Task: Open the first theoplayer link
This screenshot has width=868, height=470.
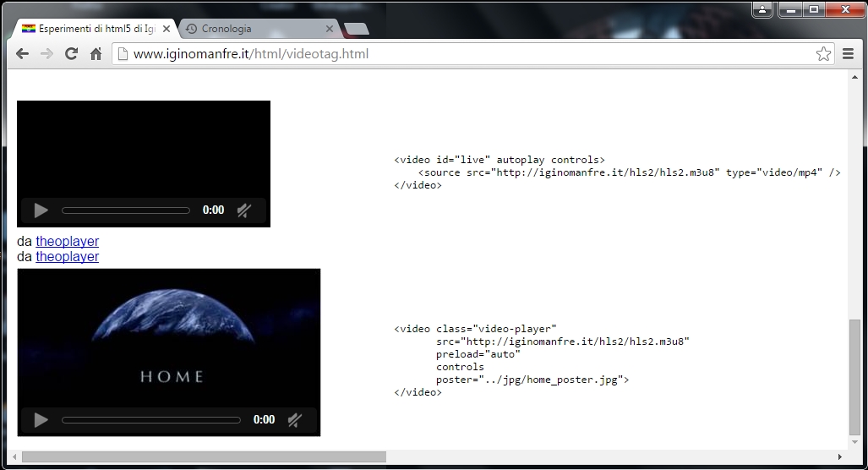Action: (x=67, y=242)
